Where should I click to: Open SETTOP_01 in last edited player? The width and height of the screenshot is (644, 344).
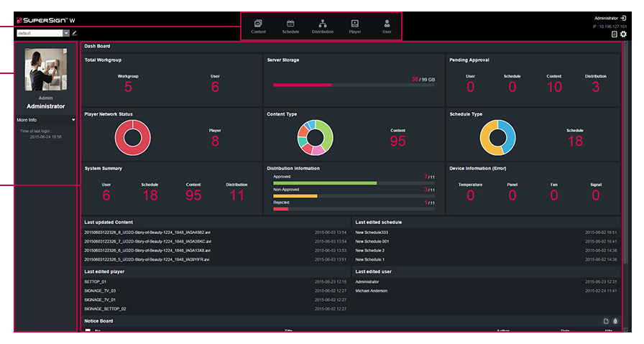click(95, 282)
